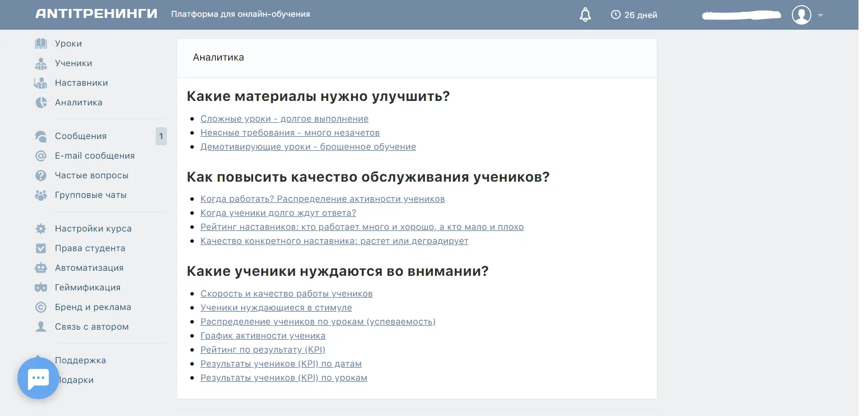Expand the user account dropdown arrow

pos(820,15)
